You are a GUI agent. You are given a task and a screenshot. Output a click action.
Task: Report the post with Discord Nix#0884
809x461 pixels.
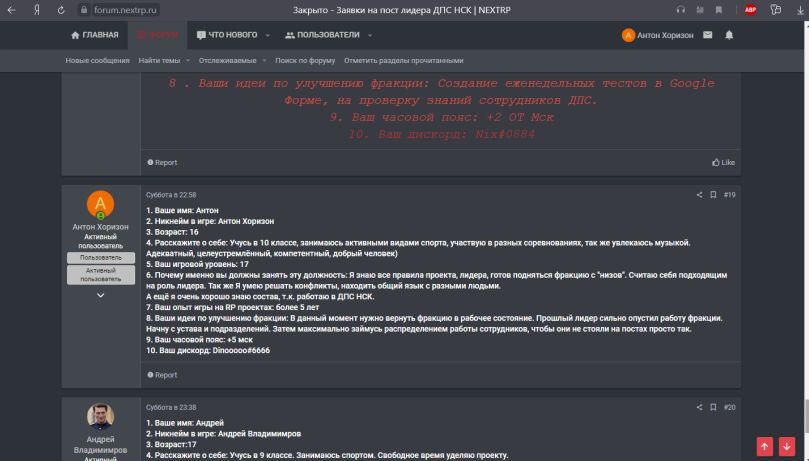[162, 162]
